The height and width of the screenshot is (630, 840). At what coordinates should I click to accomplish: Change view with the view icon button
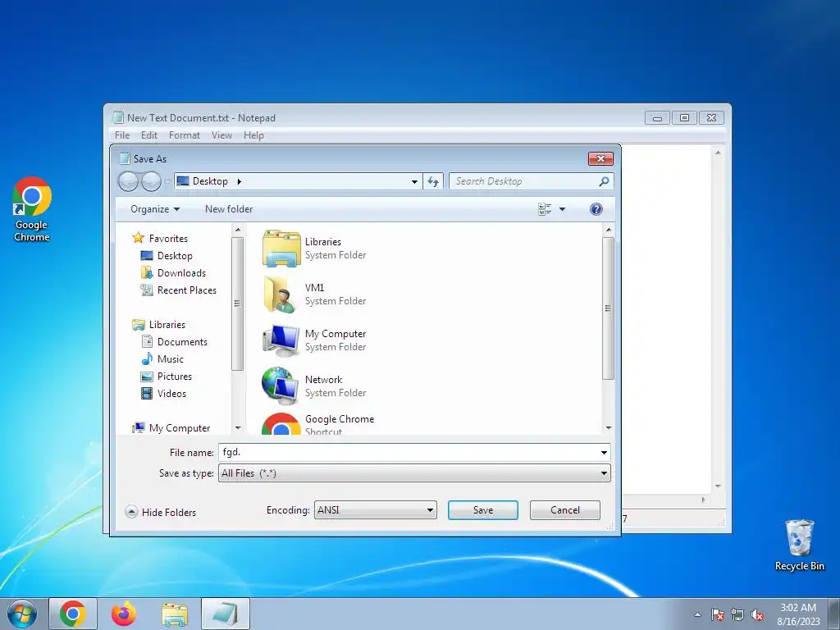tap(545, 209)
